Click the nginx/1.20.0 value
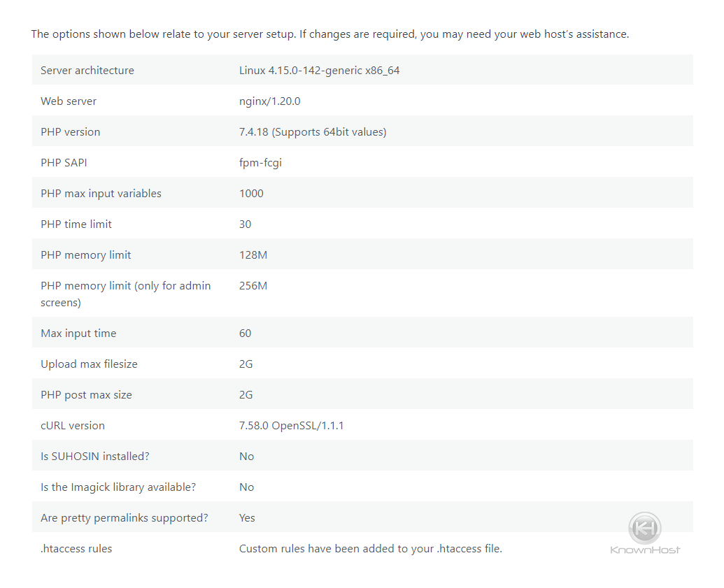Image resolution: width=724 pixels, height=588 pixels. pyautogui.click(x=269, y=101)
